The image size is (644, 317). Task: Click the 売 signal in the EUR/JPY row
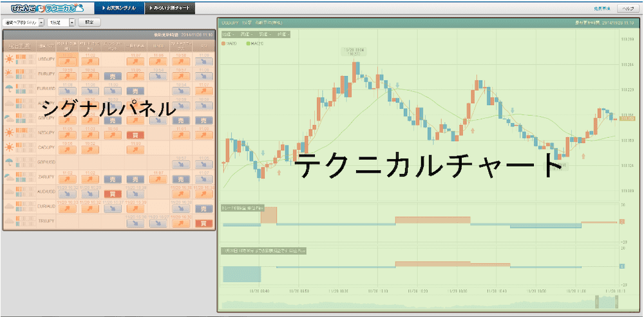[113, 77]
